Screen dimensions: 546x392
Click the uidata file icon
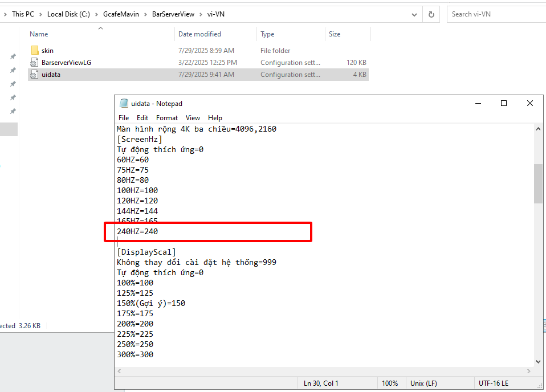click(35, 75)
